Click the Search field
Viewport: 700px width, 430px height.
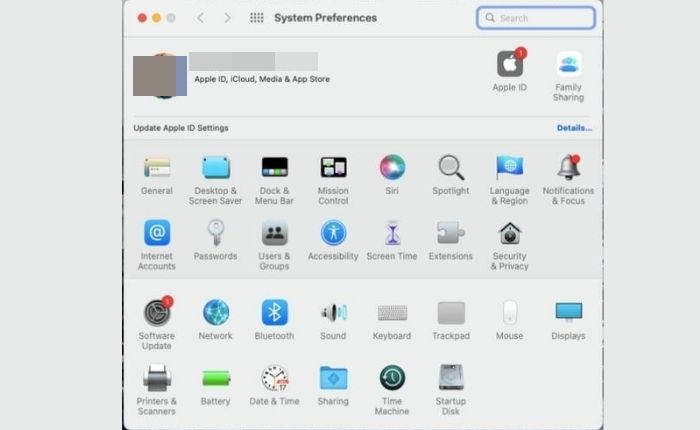536,18
